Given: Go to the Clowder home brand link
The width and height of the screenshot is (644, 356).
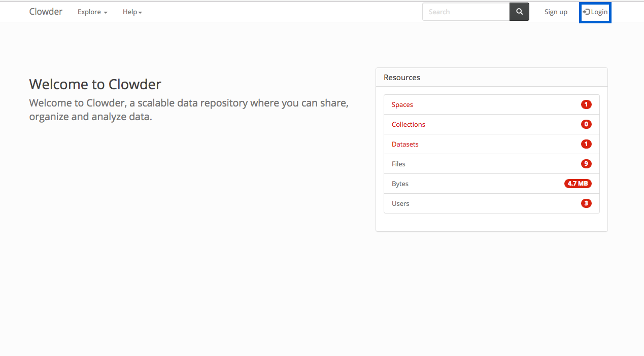Looking at the screenshot, I should [46, 12].
